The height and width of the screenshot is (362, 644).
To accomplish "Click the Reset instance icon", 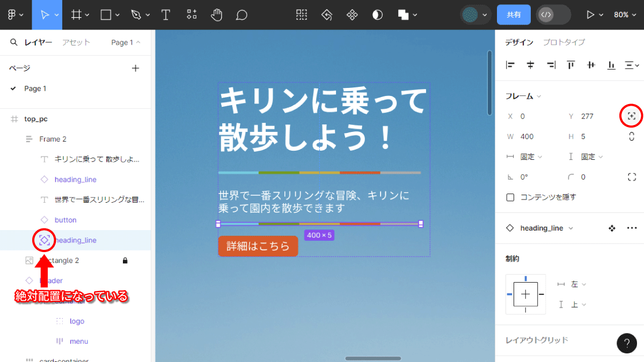I will [x=327, y=15].
